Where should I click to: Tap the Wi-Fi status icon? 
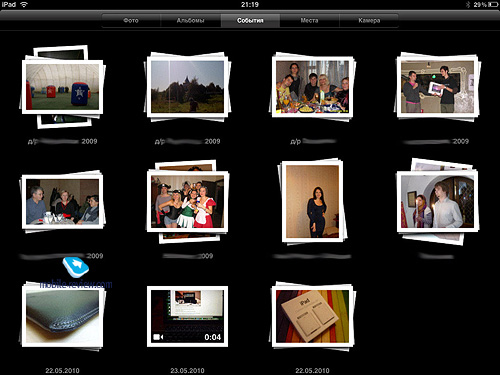pyautogui.click(x=24, y=4)
